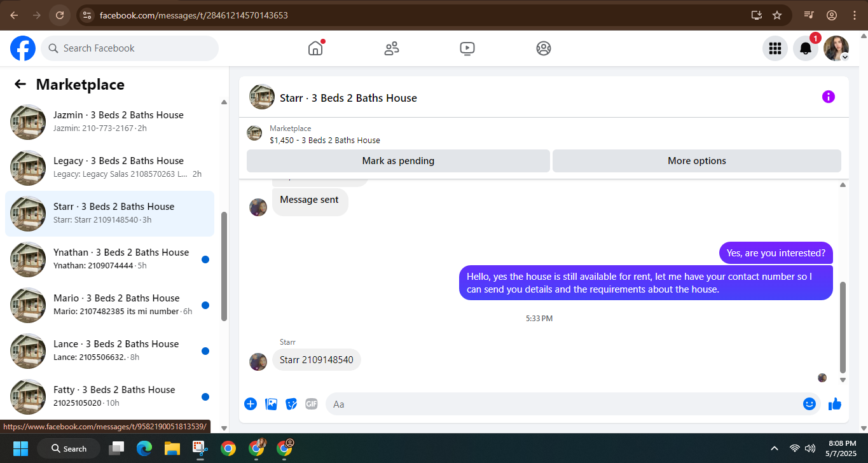
Task: Click Starr's avatar next to phone message
Action: pos(258,362)
